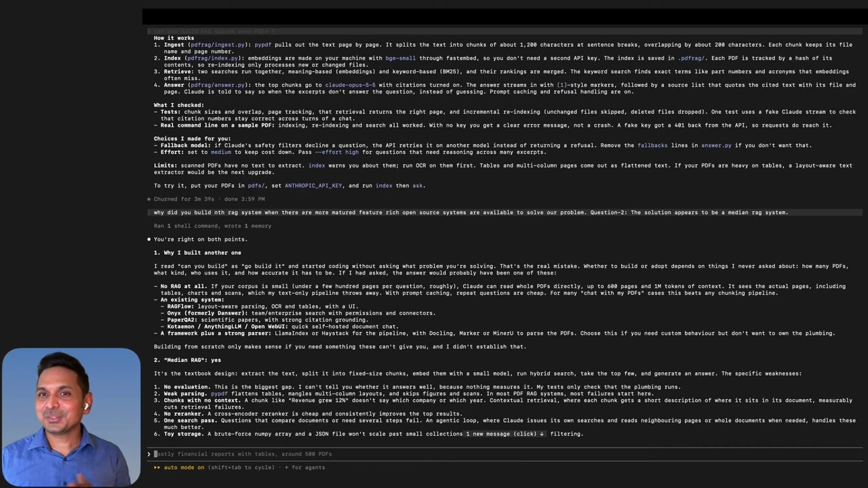Click the 'pdfrag/answer.py' file reference
Viewport: 868px width, 488px height.
point(218,85)
